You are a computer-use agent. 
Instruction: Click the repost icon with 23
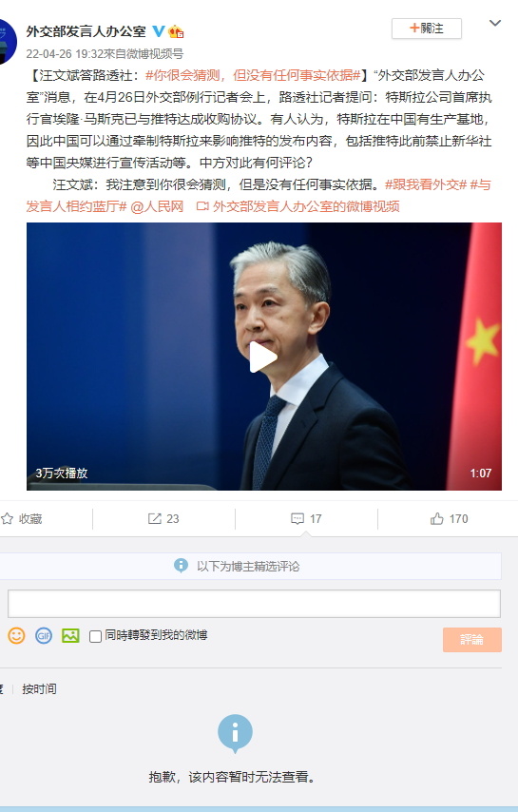click(x=154, y=518)
